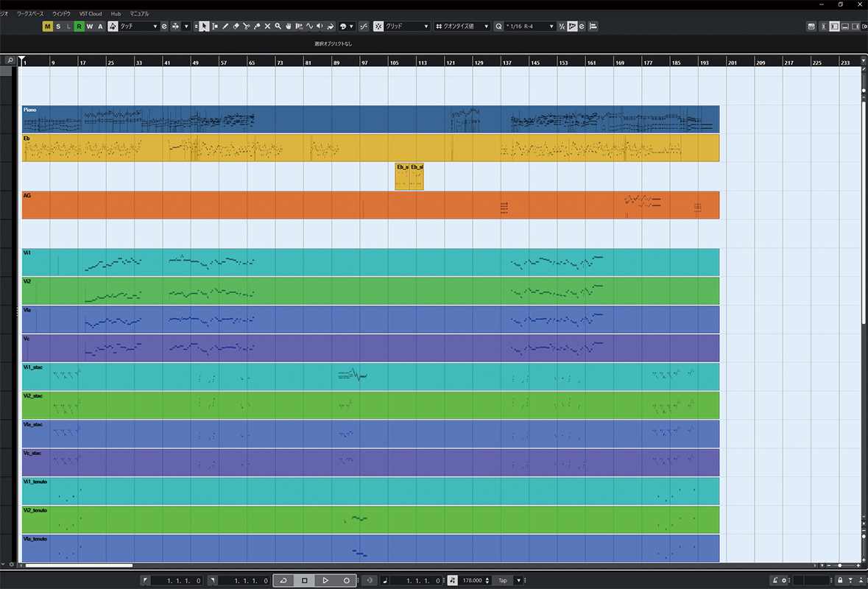Select the Mute X tool
868x589 pixels.
pyautogui.click(x=267, y=27)
